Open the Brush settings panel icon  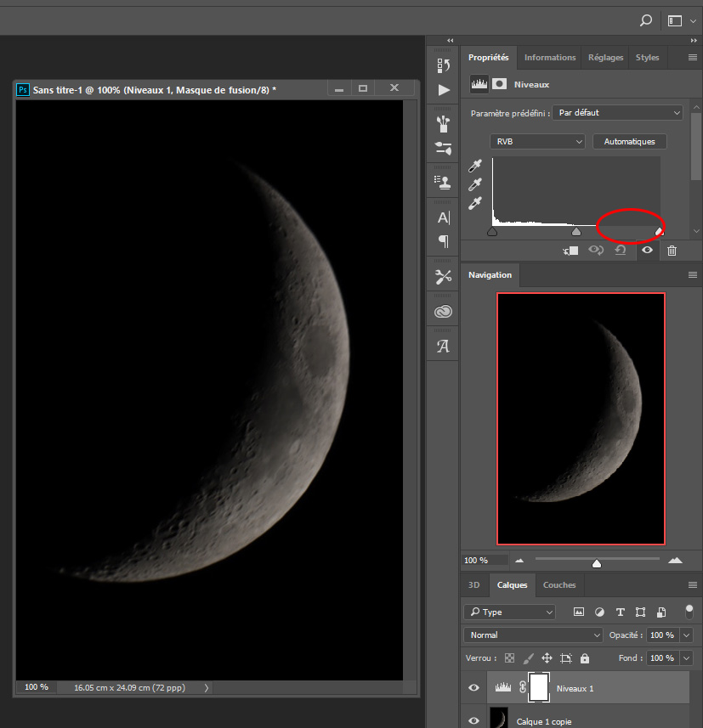coord(443,148)
